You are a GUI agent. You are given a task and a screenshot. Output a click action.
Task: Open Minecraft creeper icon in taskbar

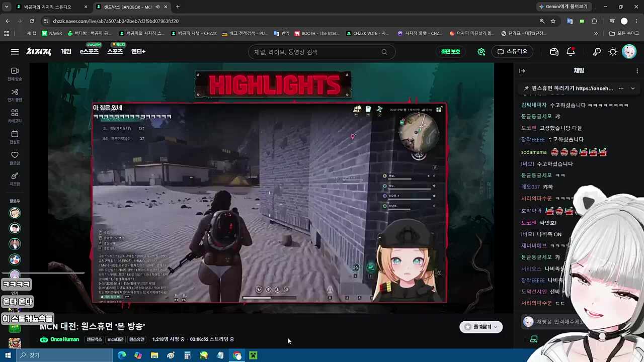coord(253,355)
